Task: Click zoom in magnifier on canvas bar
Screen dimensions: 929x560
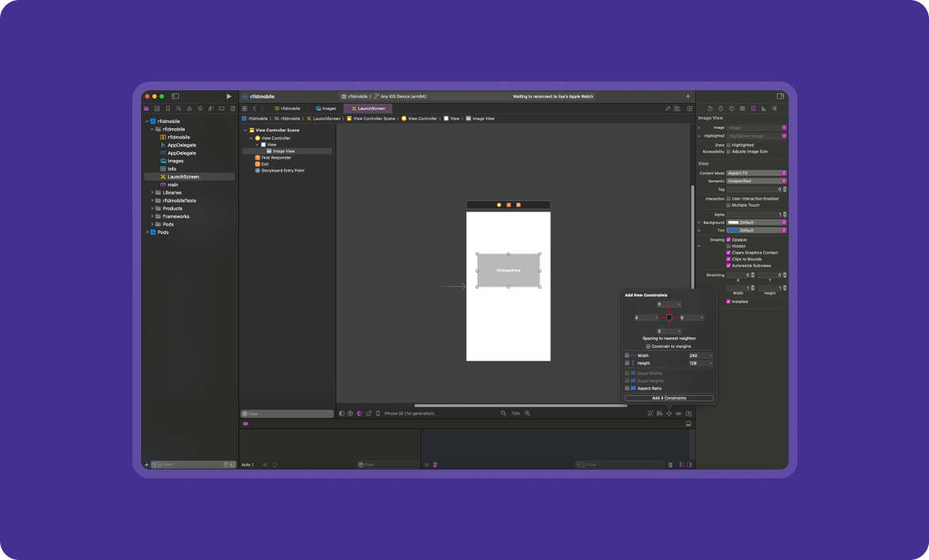Action: pos(527,413)
